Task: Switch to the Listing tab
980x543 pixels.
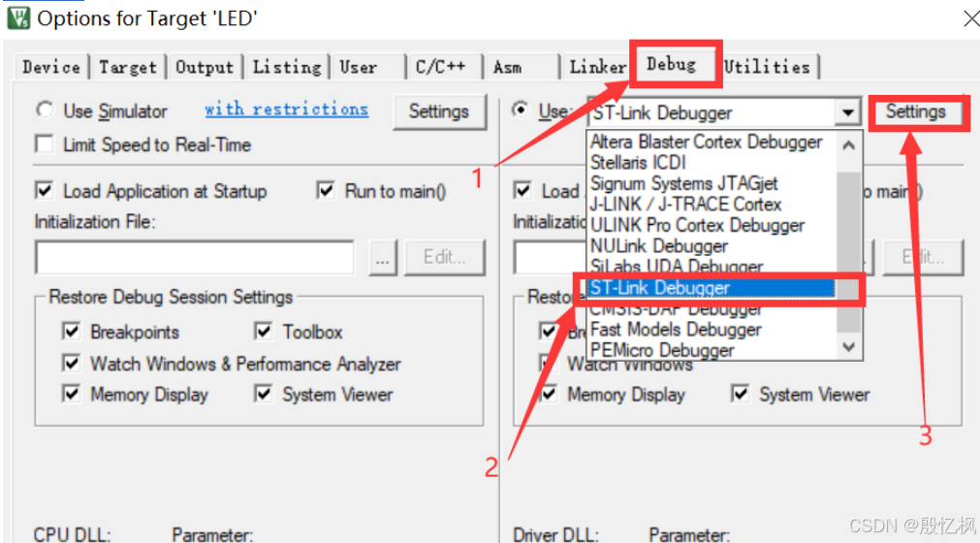Action: tap(286, 67)
